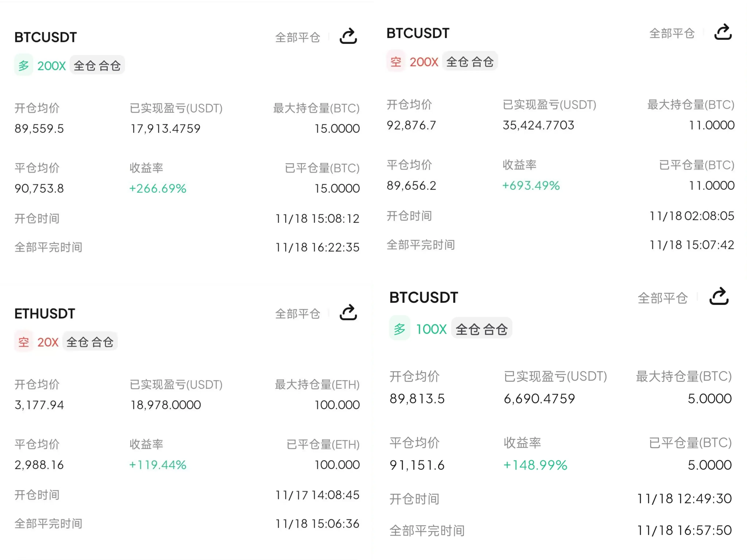Click 全部平仓 on BTCUSDT 200X long card
747x560 pixels.
(x=297, y=37)
